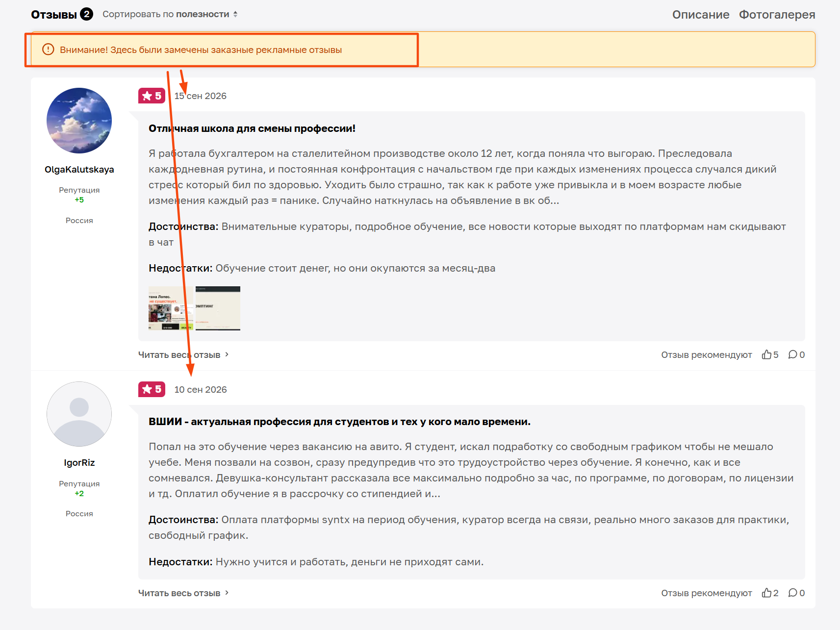This screenshot has height=630, width=840.
Task: Read full IgorRiz review via 'Читать весь отзыв'
Action: pyautogui.click(x=183, y=593)
